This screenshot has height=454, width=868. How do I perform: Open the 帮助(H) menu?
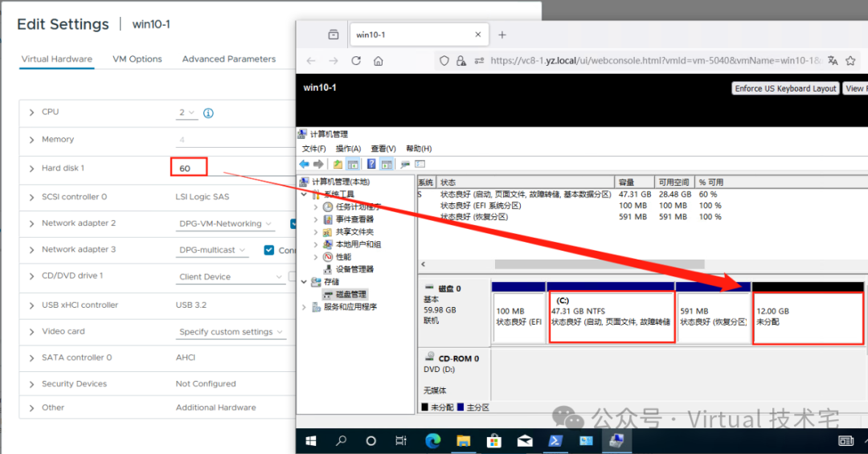point(419,149)
